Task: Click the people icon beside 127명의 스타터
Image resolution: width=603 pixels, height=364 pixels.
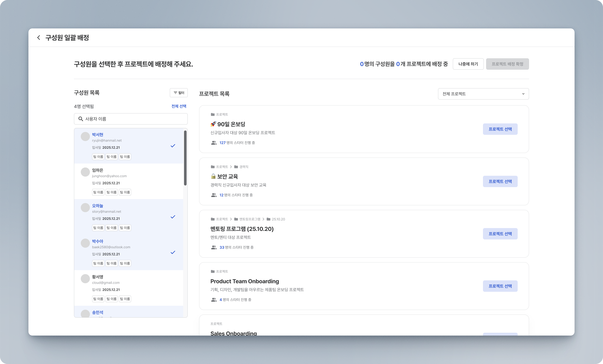Action: pyautogui.click(x=214, y=143)
